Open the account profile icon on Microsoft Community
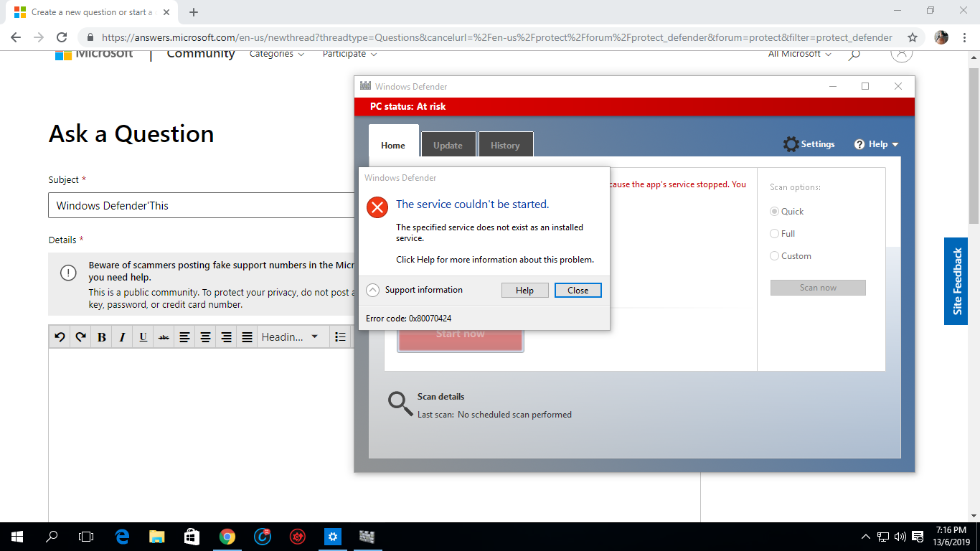The height and width of the screenshot is (551, 980). click(x=902, y=55)
